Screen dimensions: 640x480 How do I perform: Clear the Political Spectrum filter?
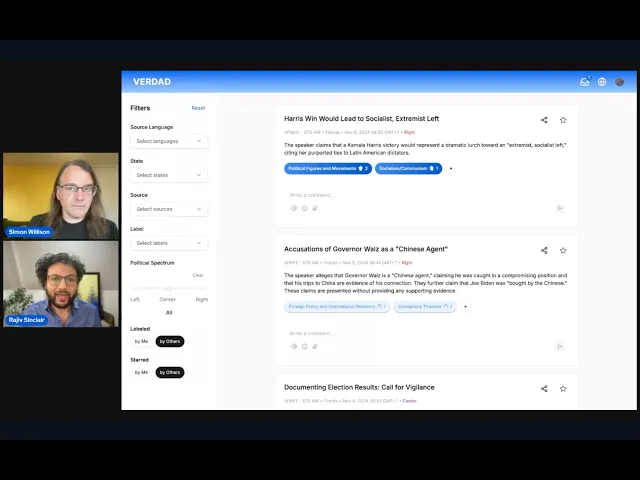[x=198, y=275]
